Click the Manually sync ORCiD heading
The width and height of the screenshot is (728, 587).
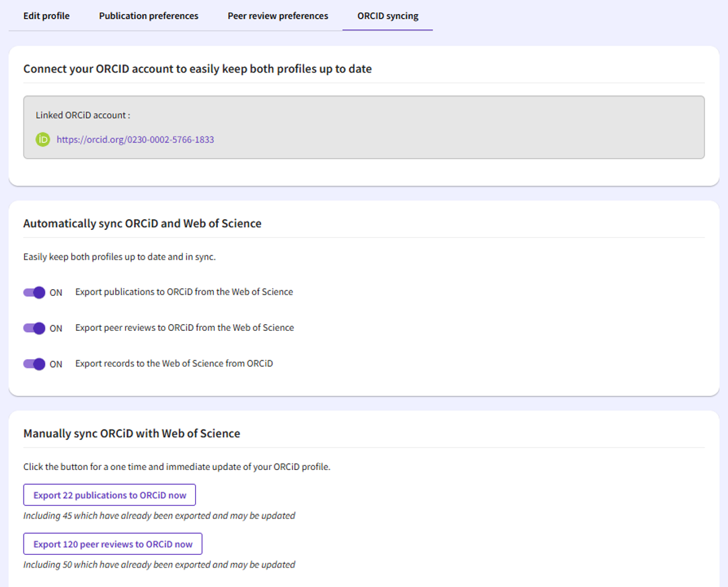tap(131, 433)
